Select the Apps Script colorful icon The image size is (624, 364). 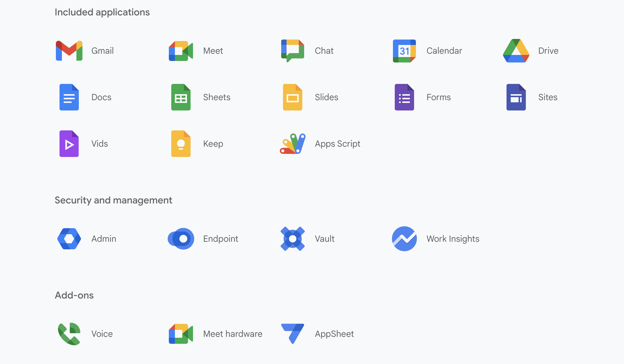point(293,144)
